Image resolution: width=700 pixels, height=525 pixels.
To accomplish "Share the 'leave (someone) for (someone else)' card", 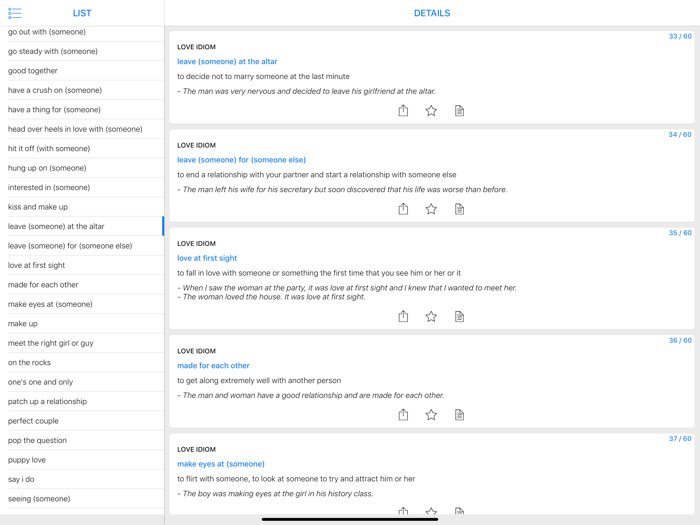I will 403,208.
